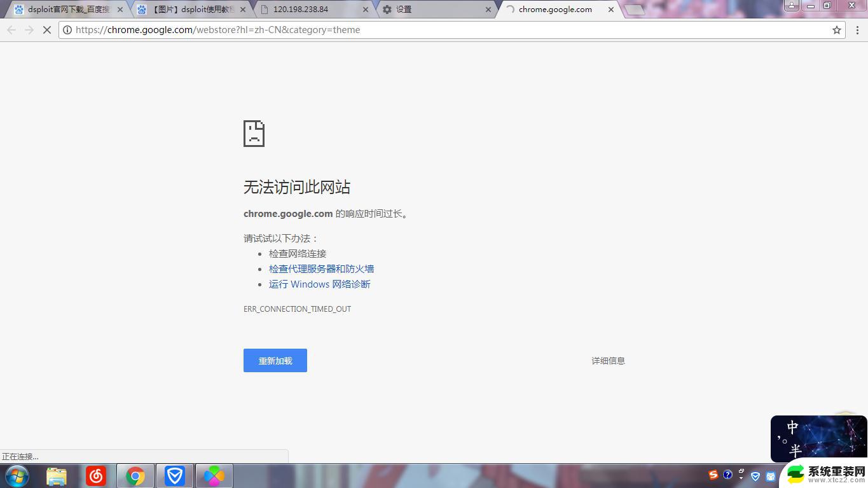The width and height of the screenshot is (868, 488).
Task: Click the 请试试以下办法 text
Action: [x=281, y=239]
